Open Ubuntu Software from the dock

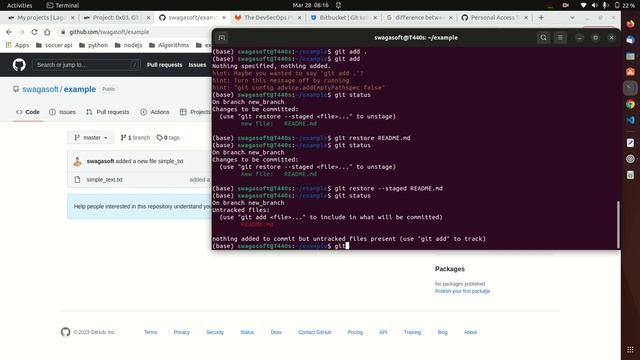coord(630,72)
